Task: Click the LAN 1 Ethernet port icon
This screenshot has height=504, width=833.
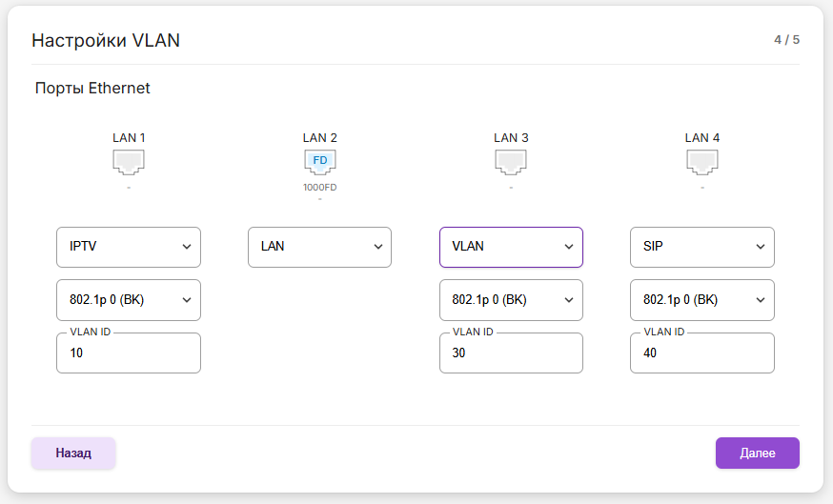Action: [129, 162]
